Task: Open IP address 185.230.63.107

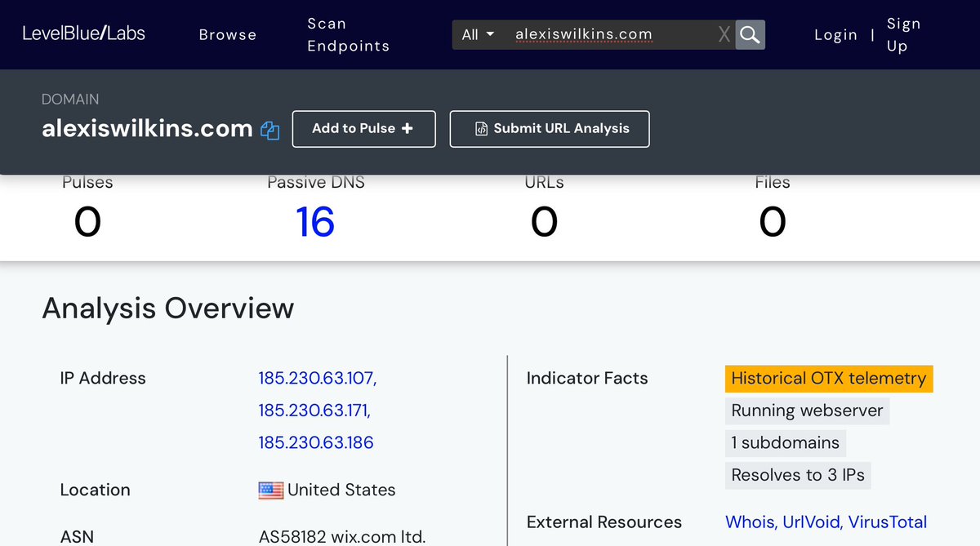Action: [x=317, y=378]
